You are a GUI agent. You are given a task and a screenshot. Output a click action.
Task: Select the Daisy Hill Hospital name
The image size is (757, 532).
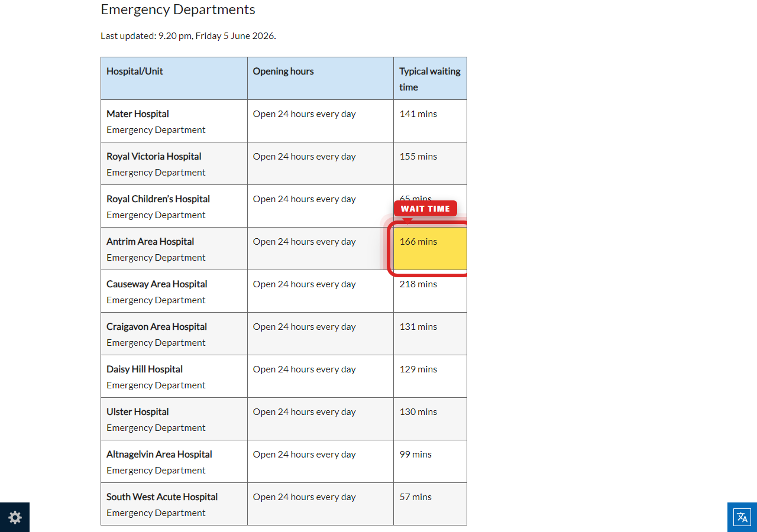(x=144, y=369)
